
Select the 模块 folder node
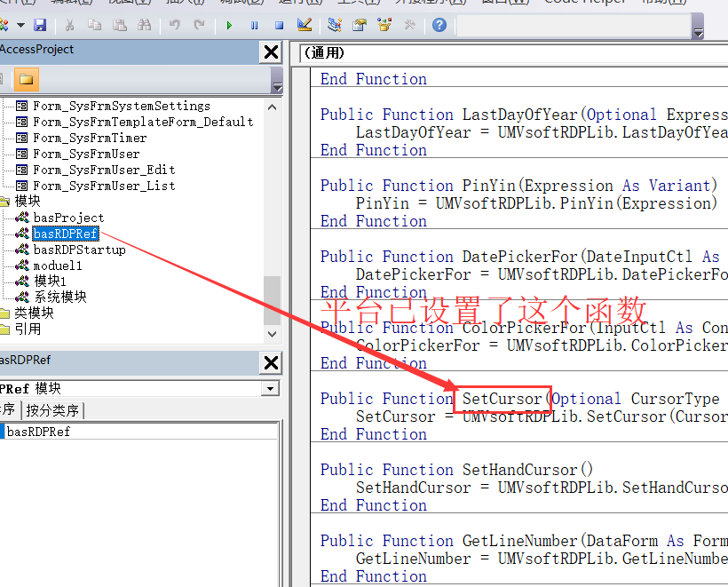coord(28,201)
